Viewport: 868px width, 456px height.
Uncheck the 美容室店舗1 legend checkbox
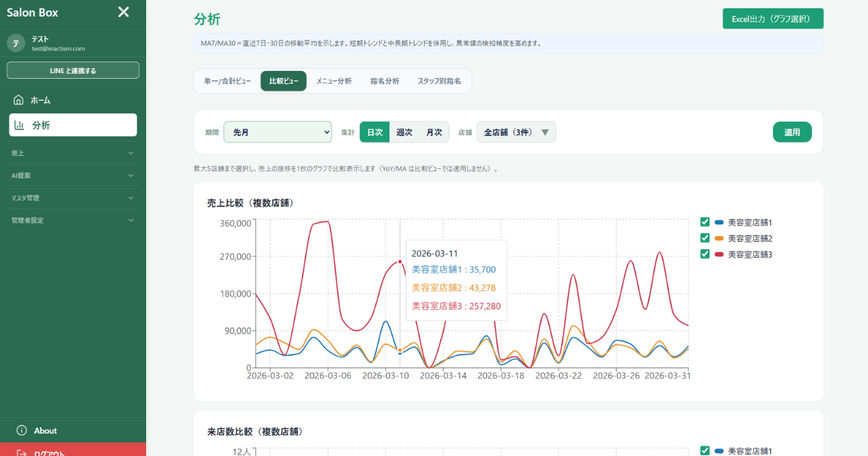coord(705,222)
